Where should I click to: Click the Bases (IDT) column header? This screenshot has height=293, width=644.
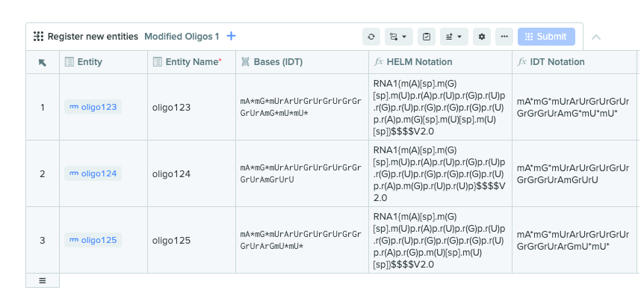(302, 62)
